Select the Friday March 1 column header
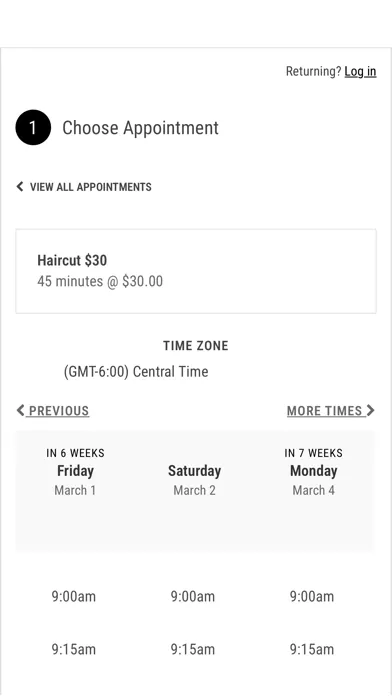Screen dimensions: 392x696 tap(75, 472)
